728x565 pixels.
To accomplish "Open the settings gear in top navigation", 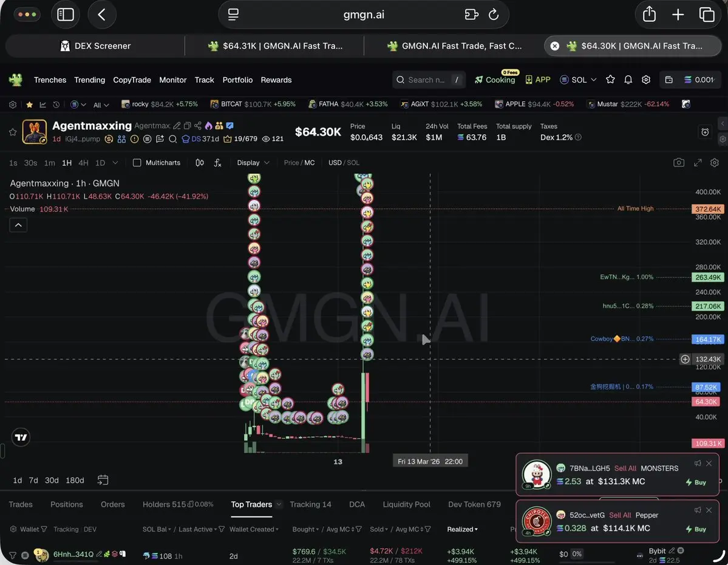I will coord(646,80).
